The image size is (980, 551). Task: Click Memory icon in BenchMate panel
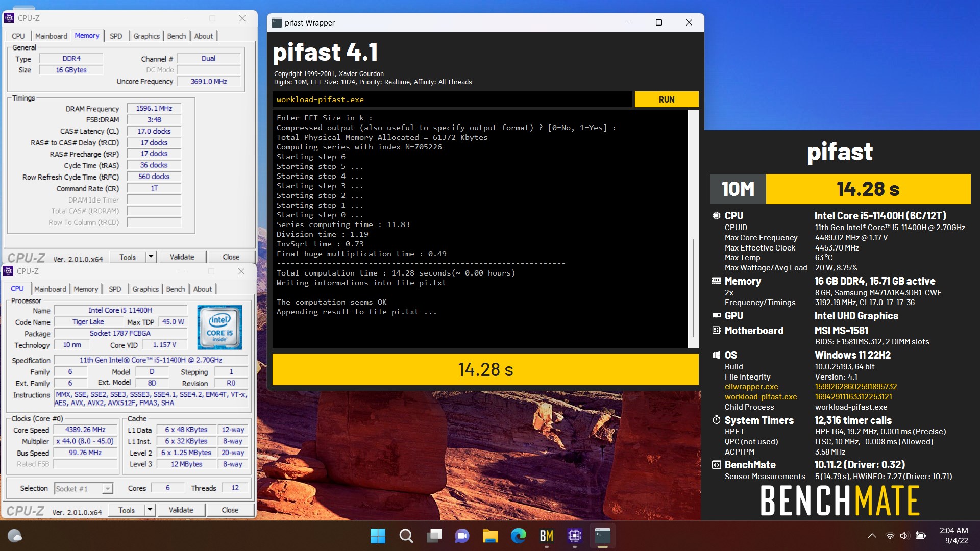[717, 281]
